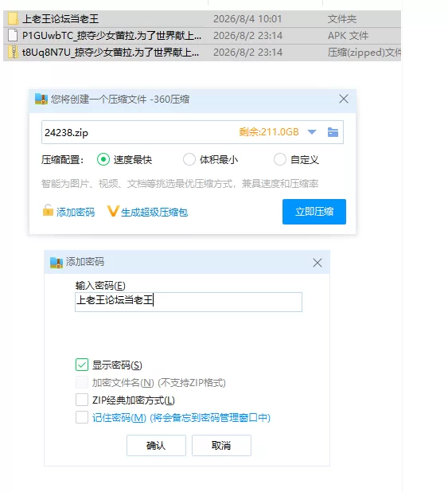Click date 2026/8/4 10:01
Image resolution: width=448 pixels, height=492 pixels.
point(247,19)
